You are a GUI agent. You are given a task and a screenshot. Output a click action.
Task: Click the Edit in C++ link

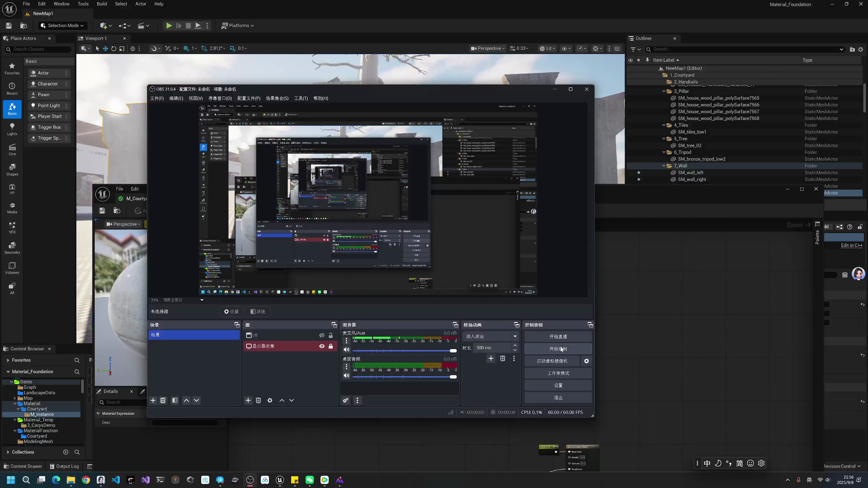tap(852, 245)
